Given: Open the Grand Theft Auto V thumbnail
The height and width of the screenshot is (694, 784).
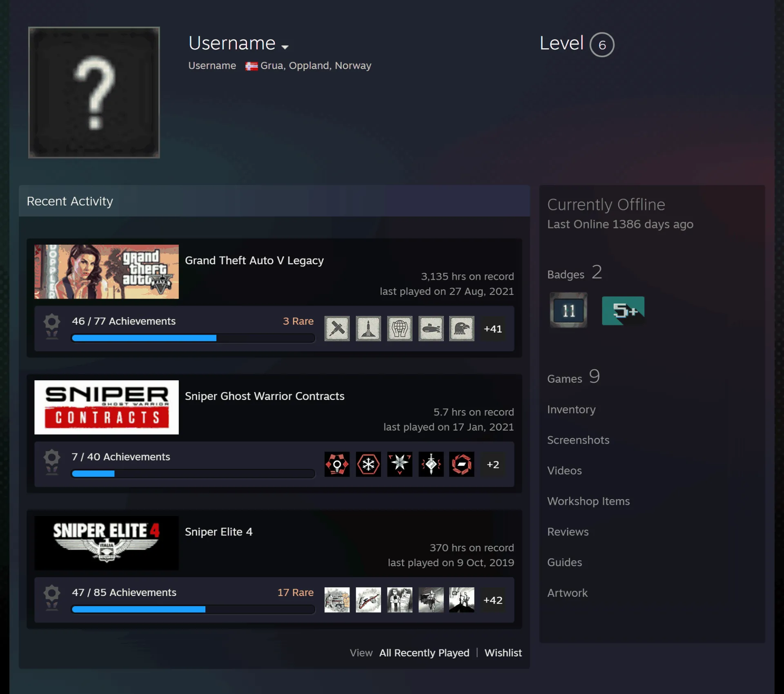Looking at the screenshot, I should 107,272.
